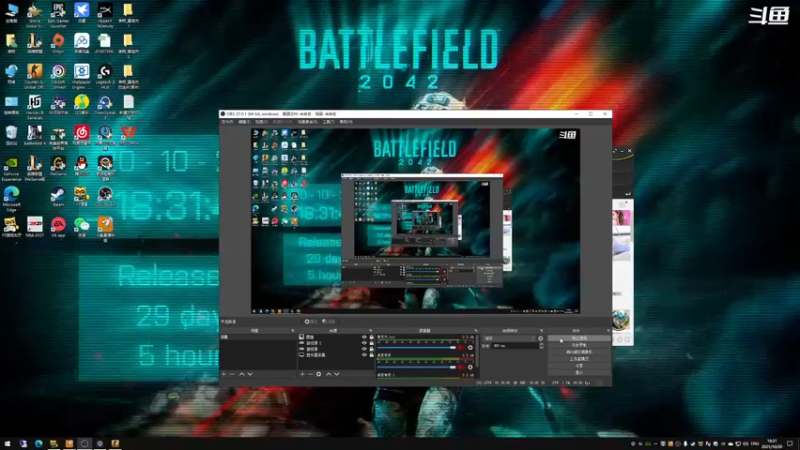Hide the display capture source via eye icon
Image resolution: width=800 pixels, height=450 pixels.
(364, 355)
